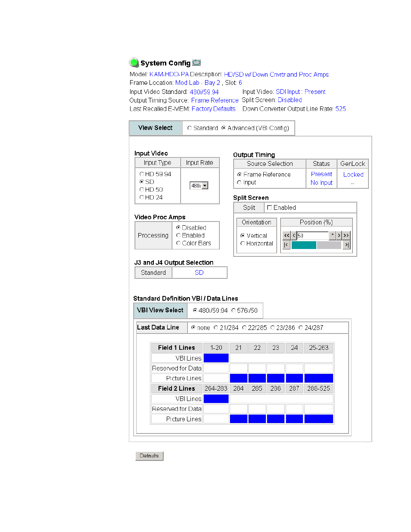
Task: Select 480i/59.94 VBI view
Action: coord(195,310)
